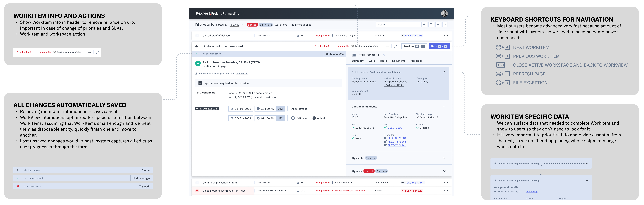Select the Actual radio button
Viewport: 644px width, 205px height.
[x=314, y=118]
